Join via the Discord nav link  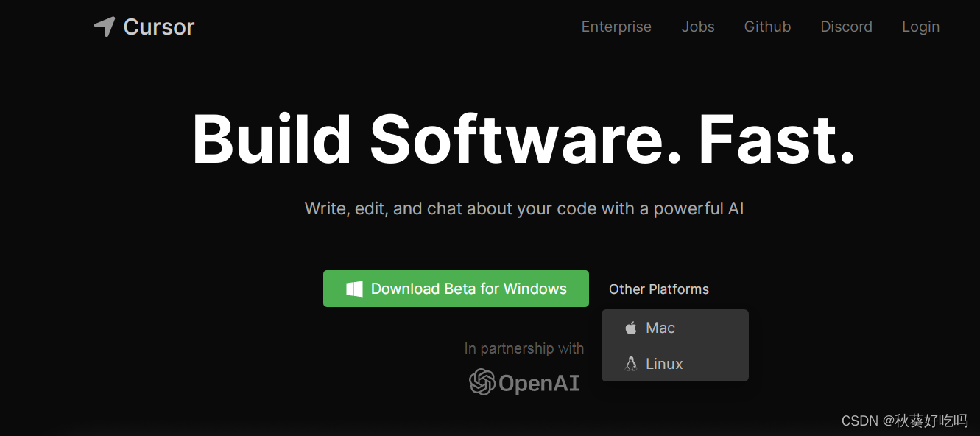pos(846,27)
